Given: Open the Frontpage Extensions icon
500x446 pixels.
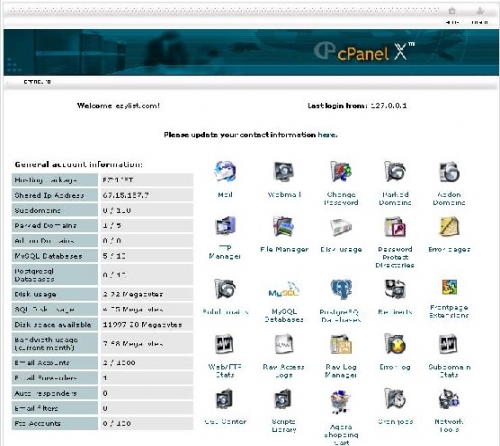Looking at the screenshot, I should [x=449, y=287].
